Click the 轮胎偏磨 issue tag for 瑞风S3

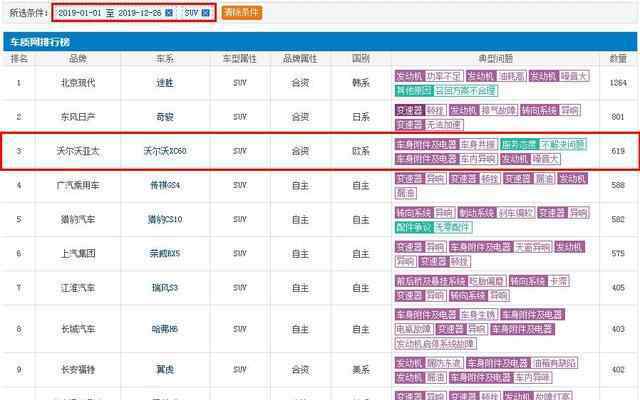(487, 281)
